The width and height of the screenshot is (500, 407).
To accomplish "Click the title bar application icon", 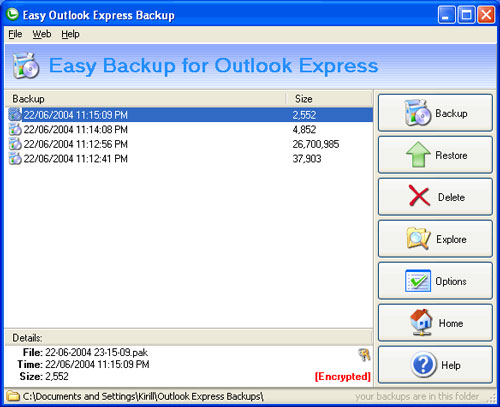I will (x=13, y=14).
